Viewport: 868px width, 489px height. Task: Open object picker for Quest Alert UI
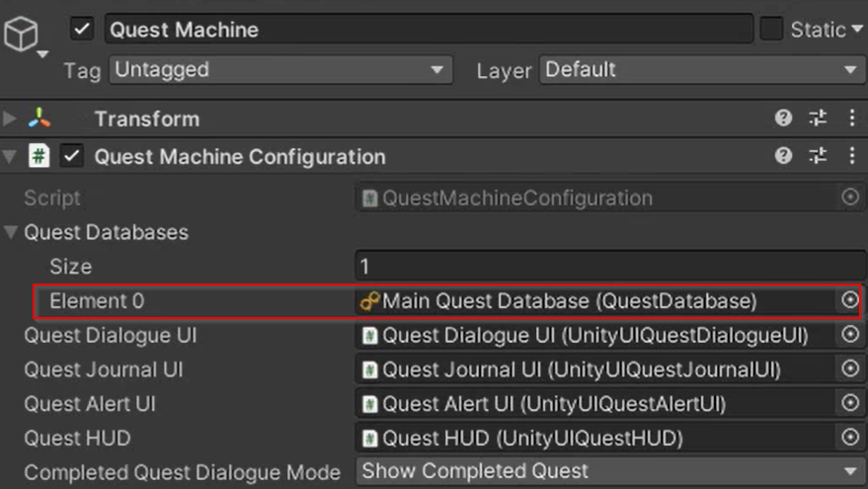[850, 403]
